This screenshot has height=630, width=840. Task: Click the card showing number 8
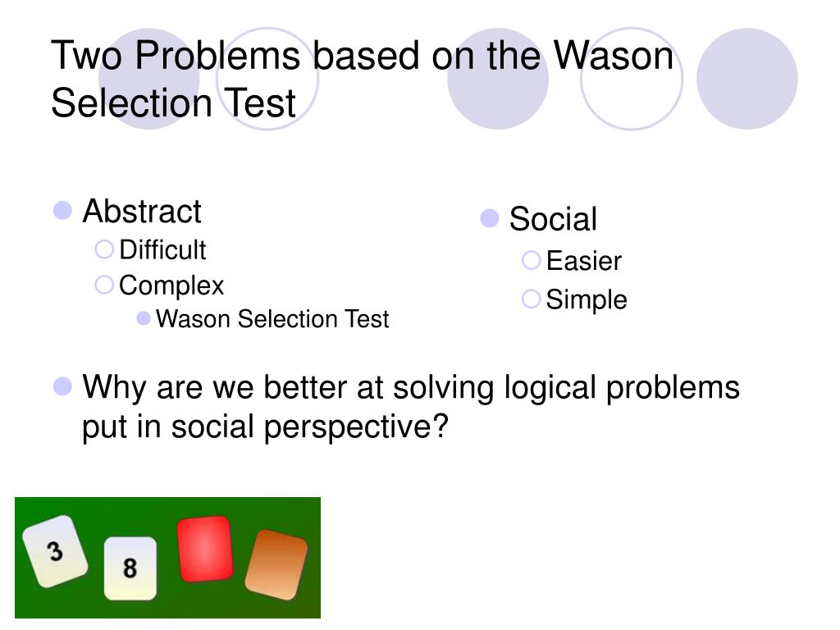[130, 568]
